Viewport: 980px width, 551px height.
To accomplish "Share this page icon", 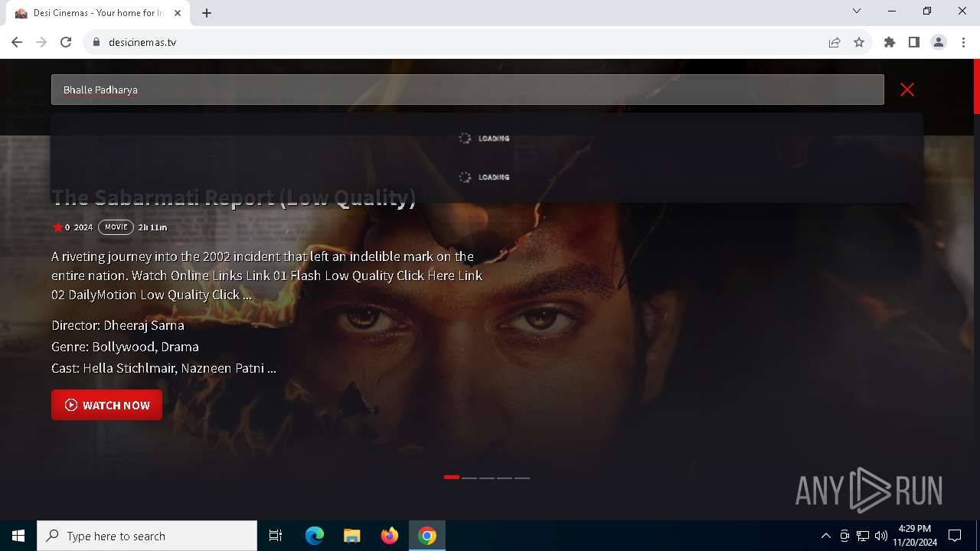I will [x=835, y=42].
